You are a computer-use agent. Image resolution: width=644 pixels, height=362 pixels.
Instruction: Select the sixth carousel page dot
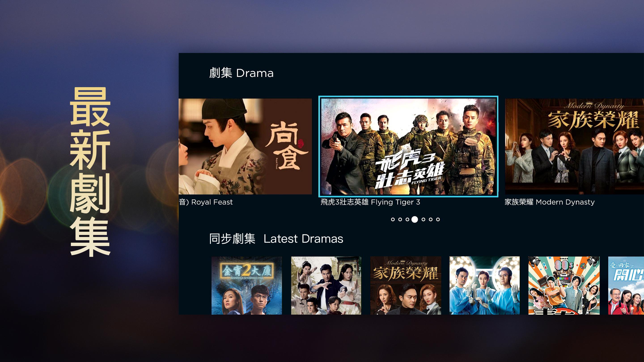click(x=430, y=219)
